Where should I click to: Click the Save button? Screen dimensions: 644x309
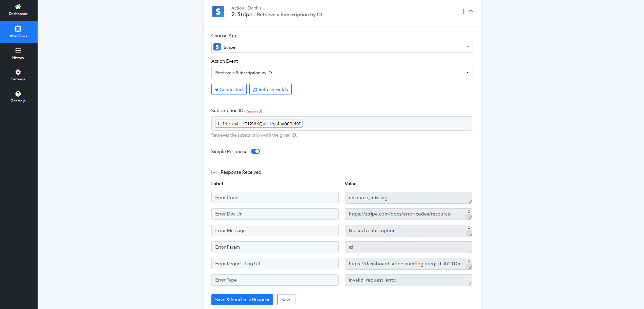click(x=286, y=300)
